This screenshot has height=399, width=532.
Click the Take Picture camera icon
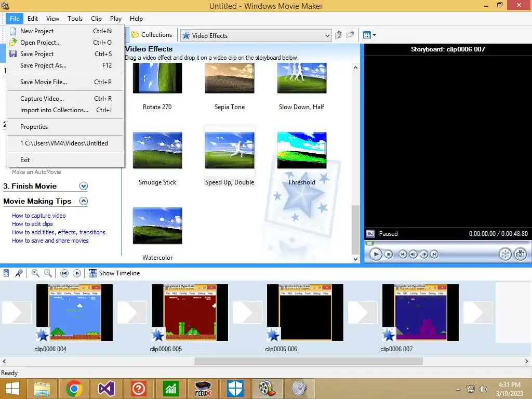pyautogui.click(x=521, y=254)
